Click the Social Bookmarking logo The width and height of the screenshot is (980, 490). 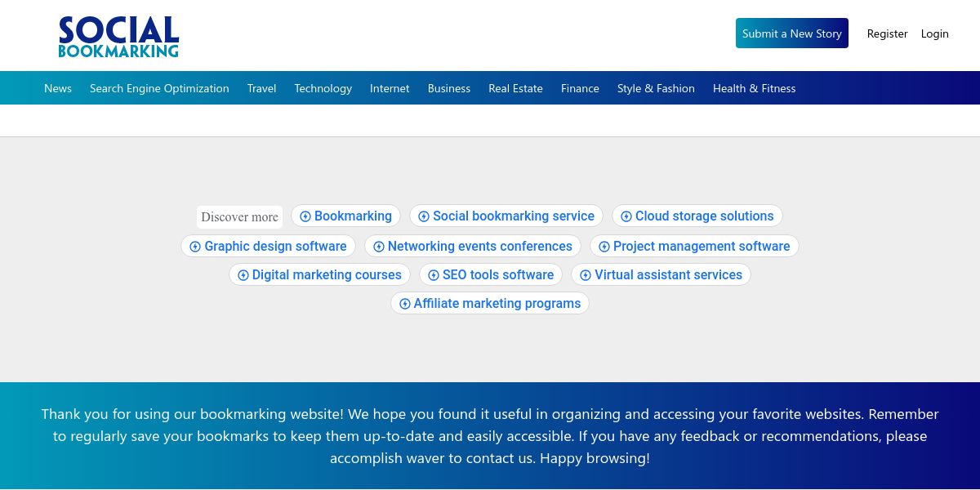[118, 37]
